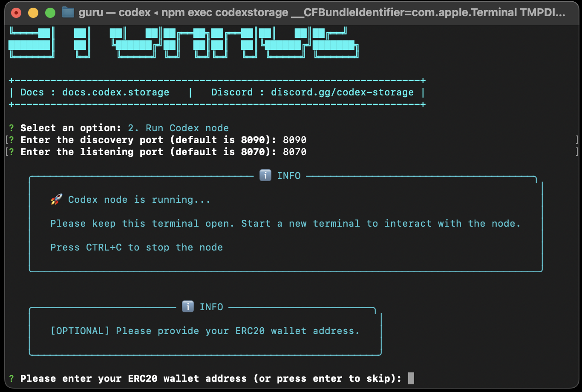This screenshot has width=582, height=392.
Task: Select the listening port value 8070
Action: point(296,151)
